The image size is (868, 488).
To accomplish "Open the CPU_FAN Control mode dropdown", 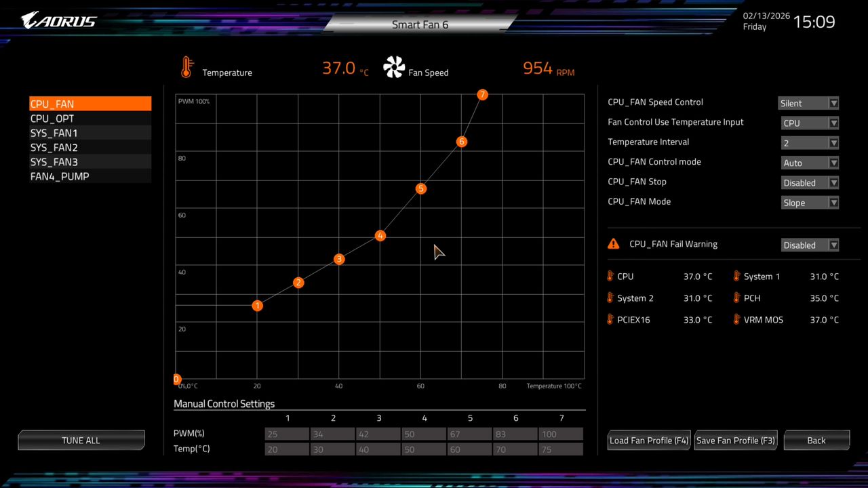I will point(810,163).
